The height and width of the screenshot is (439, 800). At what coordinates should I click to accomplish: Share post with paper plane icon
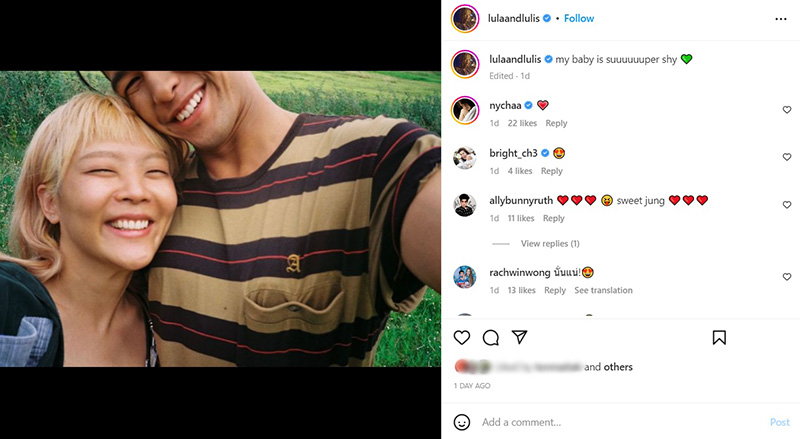(x=519, y=338)
